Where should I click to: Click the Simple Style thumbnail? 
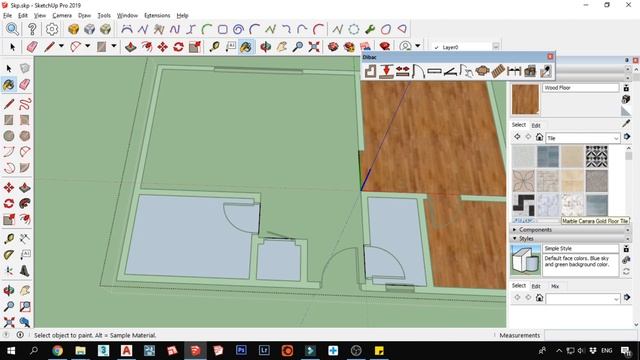[525, 260]
